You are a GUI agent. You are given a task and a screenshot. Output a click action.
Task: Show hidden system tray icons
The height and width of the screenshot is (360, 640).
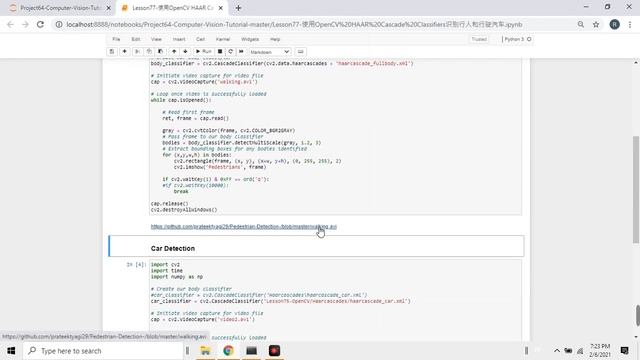(x=557, y=351)
